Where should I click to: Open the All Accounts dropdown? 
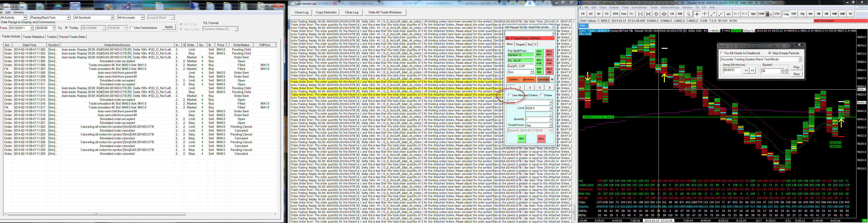pos(131,17)
